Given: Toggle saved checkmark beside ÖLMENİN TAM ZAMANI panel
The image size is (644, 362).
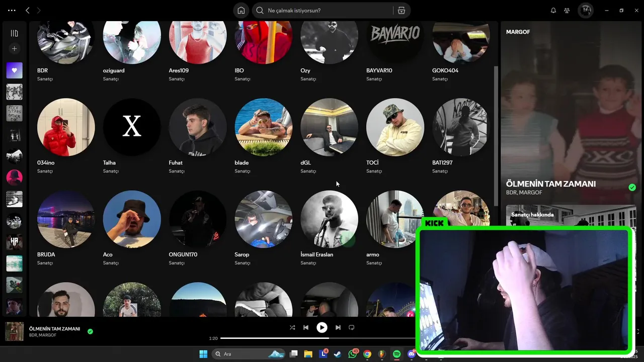Looking at the screenshot, I should click(632, 187).
